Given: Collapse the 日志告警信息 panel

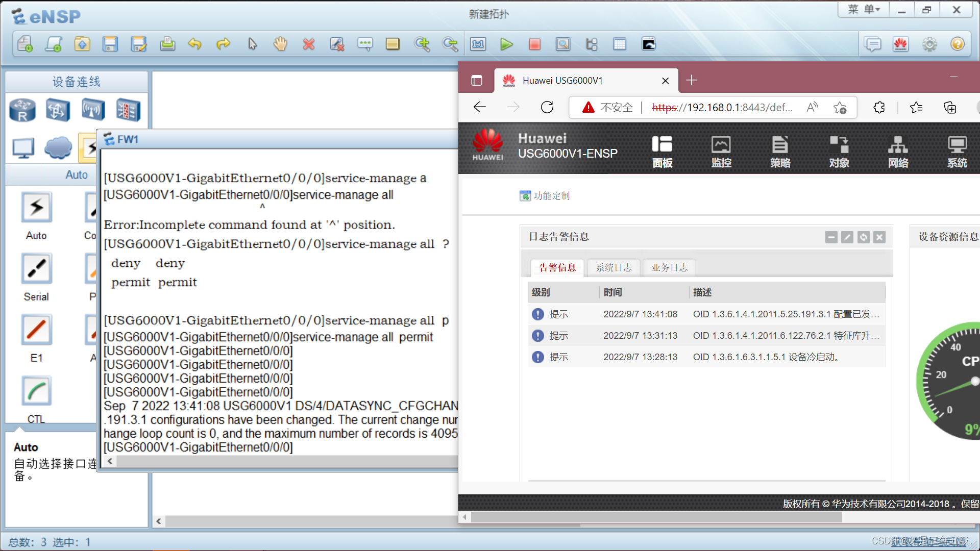Looking at the screenshot, I should pos(831,237).
